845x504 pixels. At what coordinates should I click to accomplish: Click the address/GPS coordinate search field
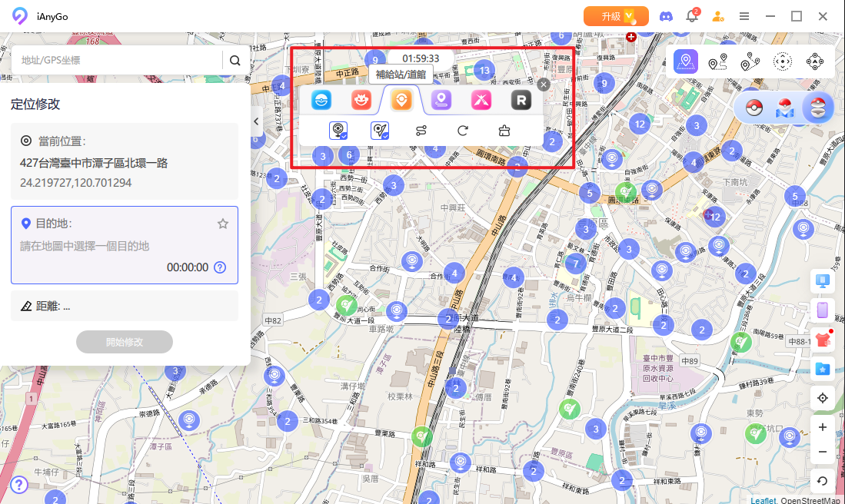point(116,60)
